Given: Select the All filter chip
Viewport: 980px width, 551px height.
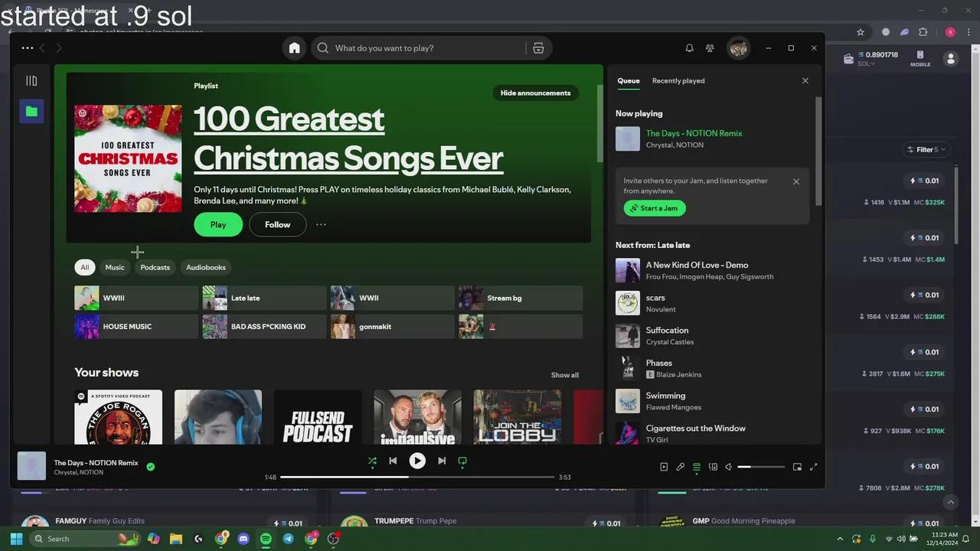Looking at the screenshot, I should tap(84, 267).
